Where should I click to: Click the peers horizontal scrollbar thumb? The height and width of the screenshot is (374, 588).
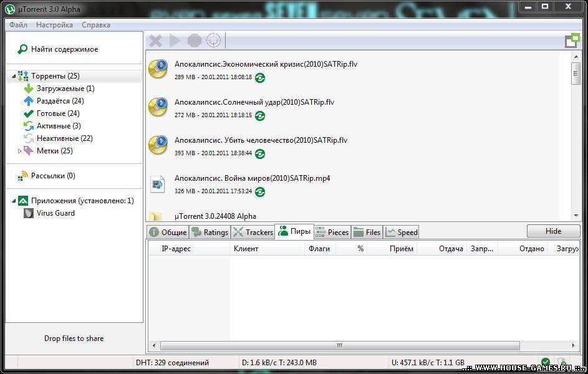340,345
